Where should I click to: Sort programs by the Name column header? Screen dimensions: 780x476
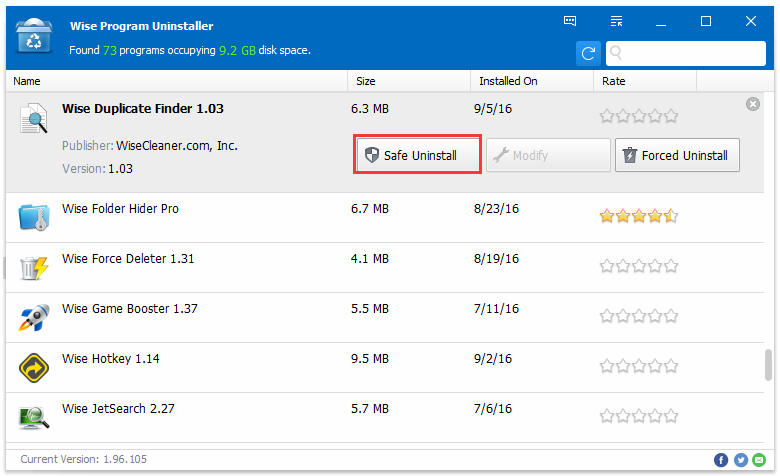tap(177, 81)
